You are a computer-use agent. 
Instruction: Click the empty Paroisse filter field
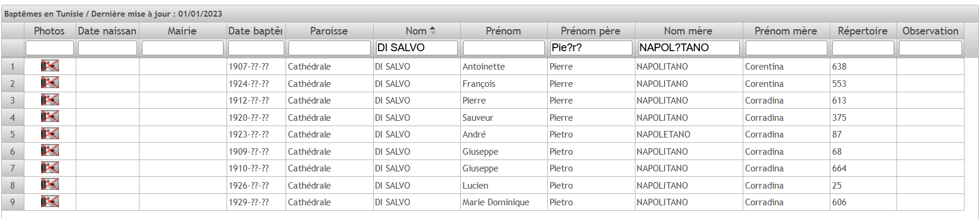pos(330,48)
